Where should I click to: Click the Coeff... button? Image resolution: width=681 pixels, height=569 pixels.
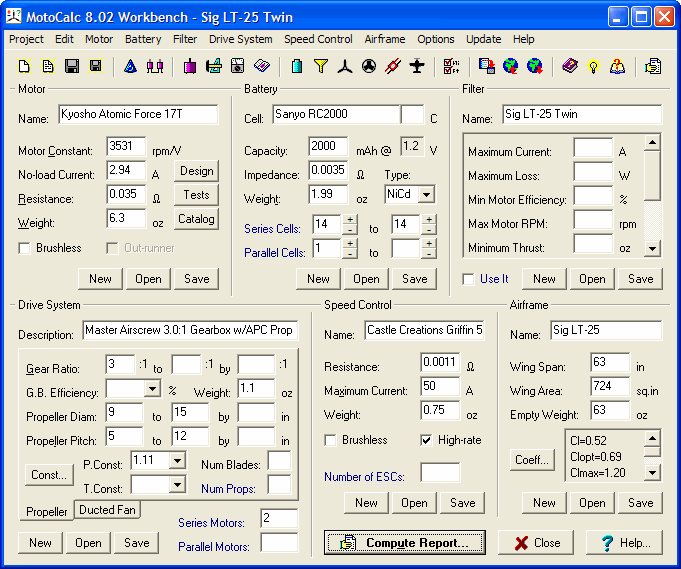pos(532,460)
